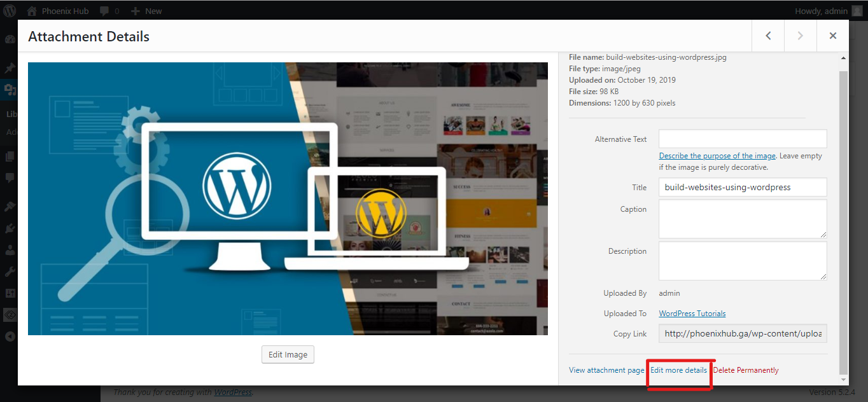Click the Dashboard sidebar icon
The image size is (868, 402).
10,39
